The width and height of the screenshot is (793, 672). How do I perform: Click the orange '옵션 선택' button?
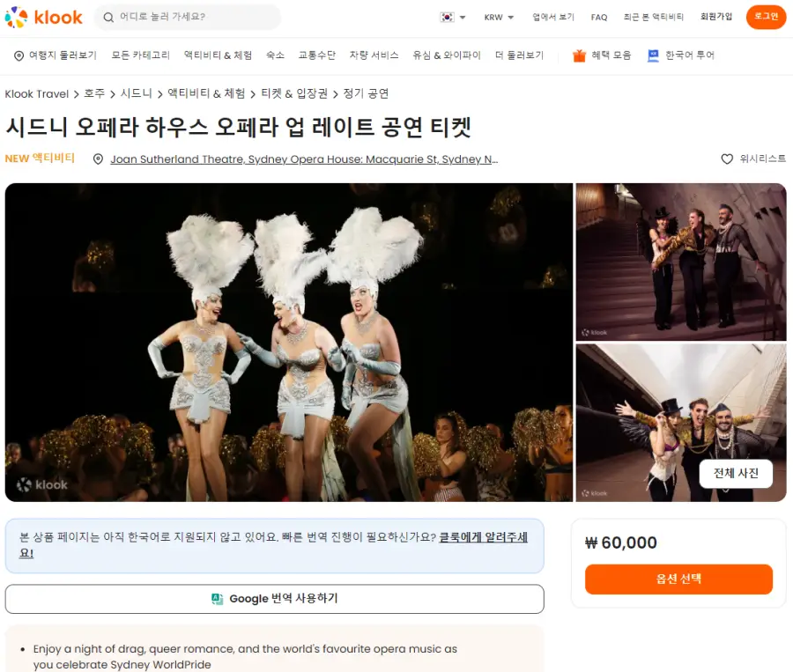point(678,579)
